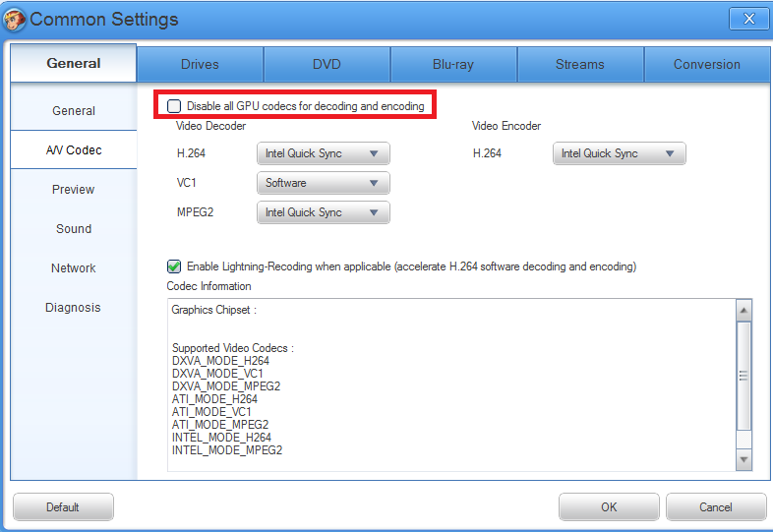The image size is (773, 532).
Task: Open the H.264 Video Decoder dropdown
Action: click(x=324, y=153)
